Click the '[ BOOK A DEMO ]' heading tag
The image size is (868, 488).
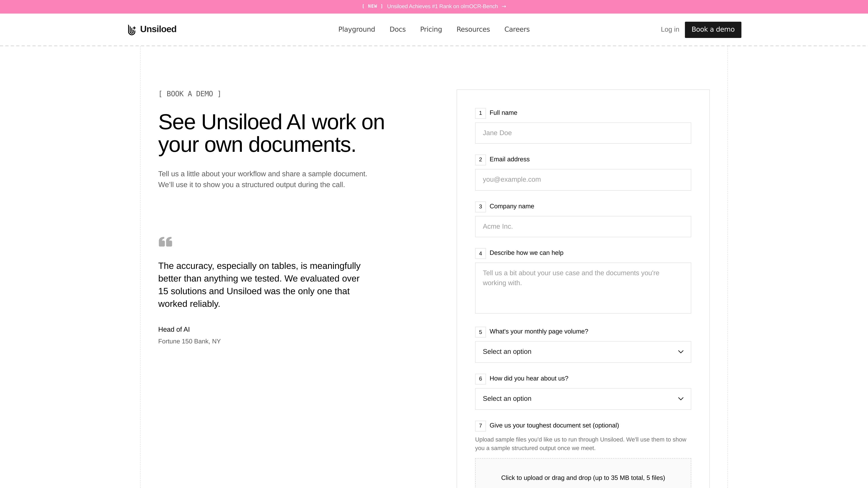tap(190, 94)
